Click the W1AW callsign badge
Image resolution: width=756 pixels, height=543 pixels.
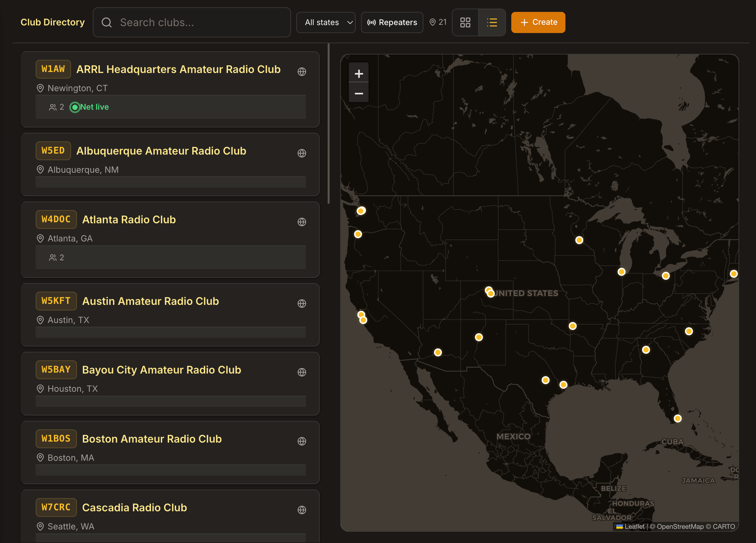(53, 69)
